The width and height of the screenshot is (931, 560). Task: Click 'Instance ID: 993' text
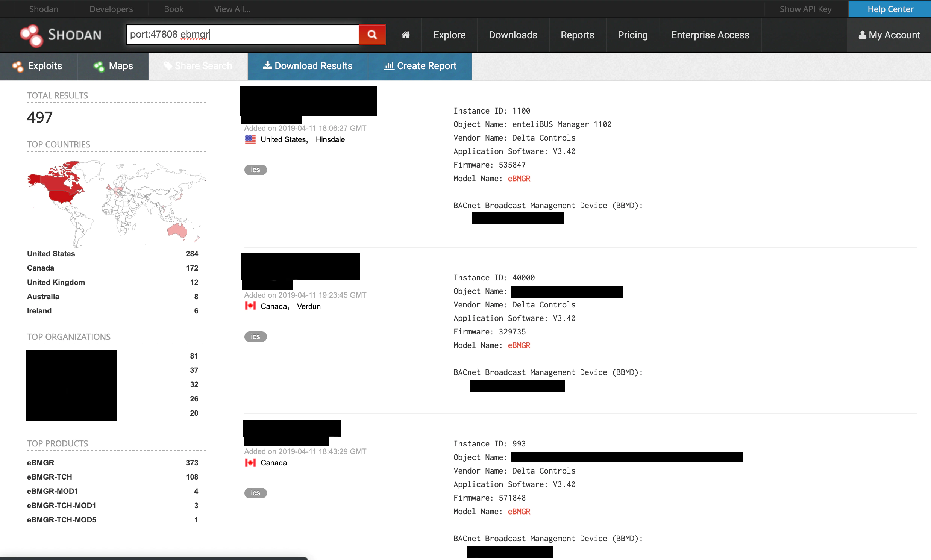click(x=489, y=444)
